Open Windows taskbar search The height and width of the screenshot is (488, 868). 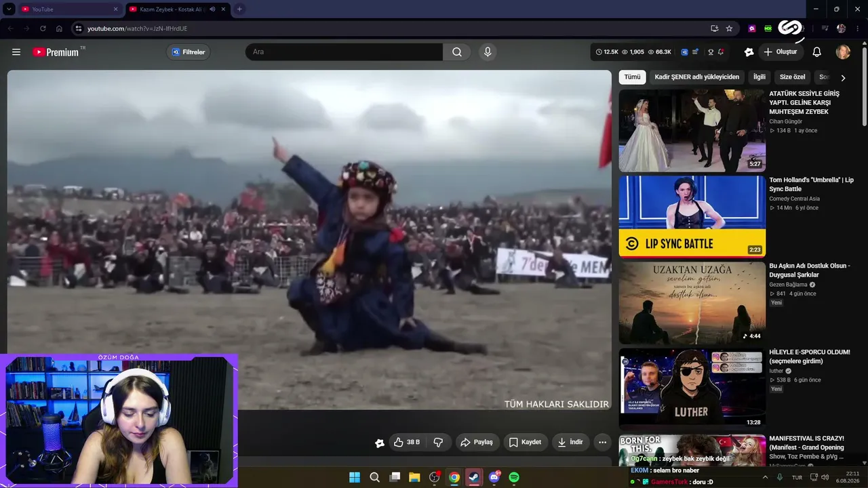[374, 477]
